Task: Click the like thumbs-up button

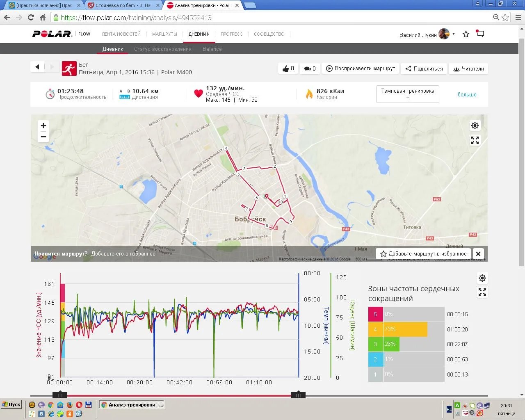Action: pos(288,68)
